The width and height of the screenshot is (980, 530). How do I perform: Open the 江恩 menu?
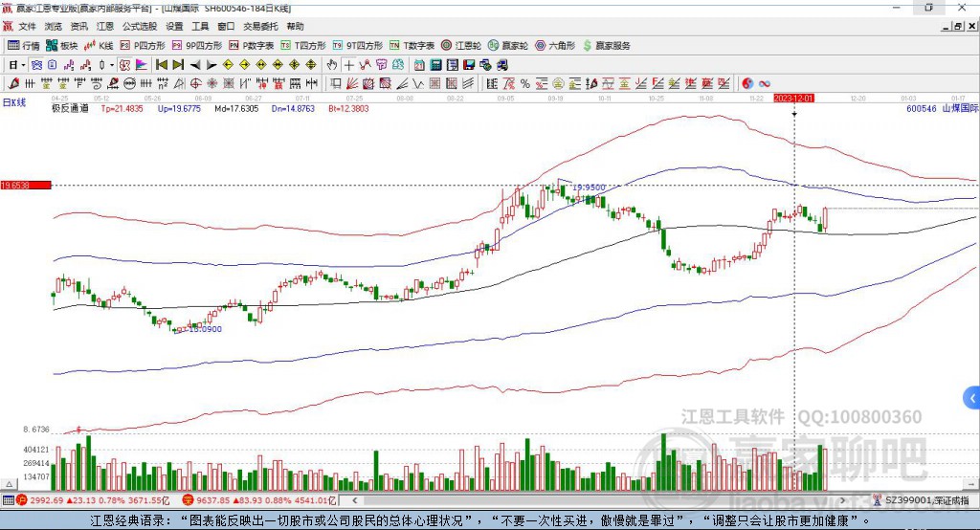tap(105, 26)
